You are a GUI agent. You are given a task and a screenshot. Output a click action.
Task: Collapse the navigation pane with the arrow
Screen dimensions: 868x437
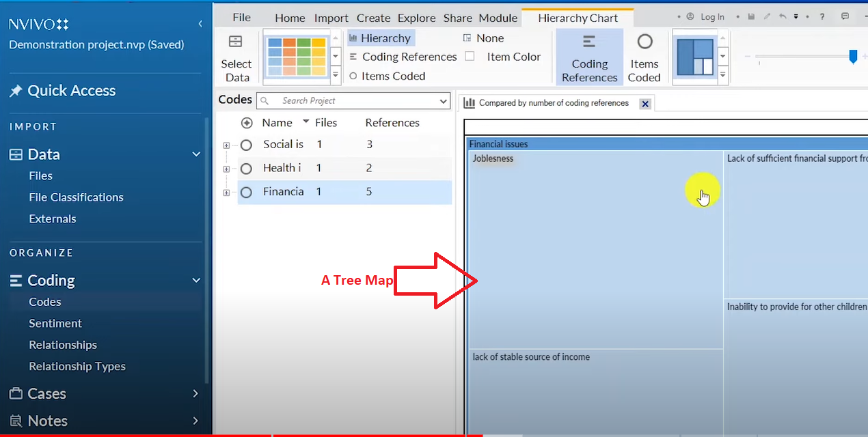(200, 24)
